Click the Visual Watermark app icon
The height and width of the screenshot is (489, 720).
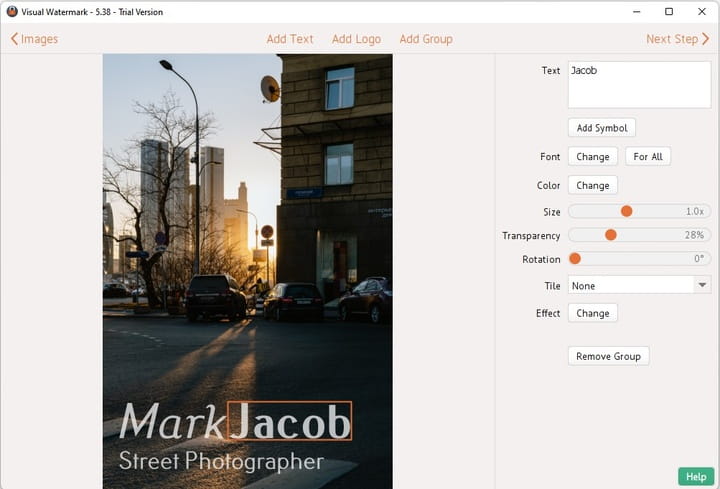pyautogui.click(x=12, y=12)
